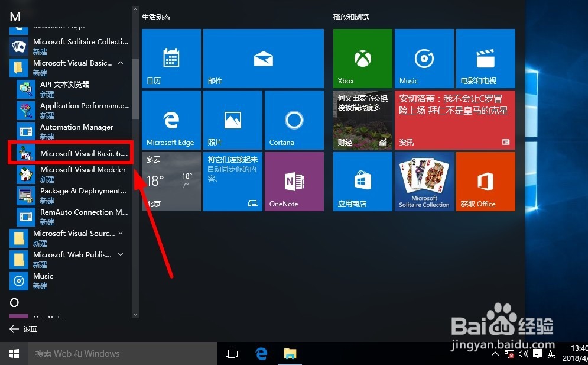Open Task View on the taskbar

point(232,354)
